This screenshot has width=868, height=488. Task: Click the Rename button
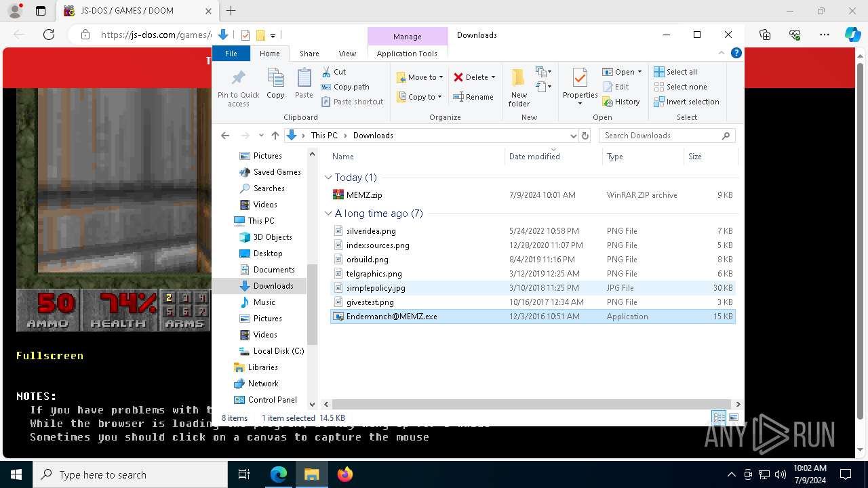coord(473,97)
